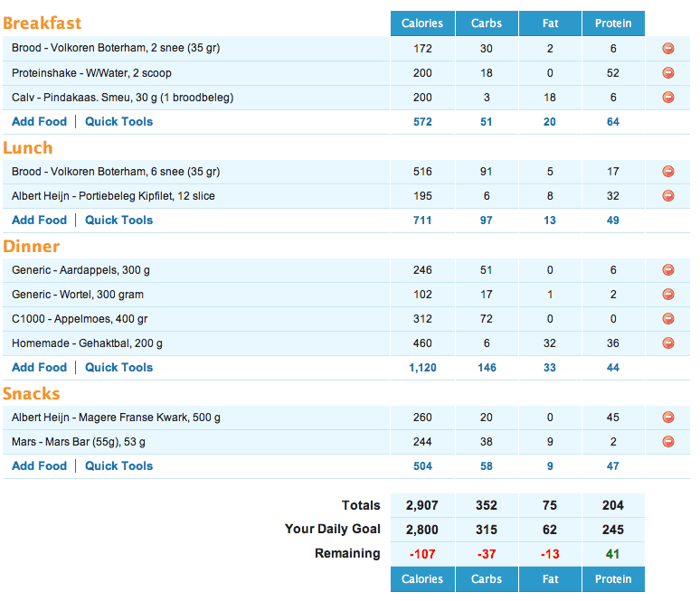700x601 pixels.
Task: Add Food to the Snacks section
Action: click(40, 466)
